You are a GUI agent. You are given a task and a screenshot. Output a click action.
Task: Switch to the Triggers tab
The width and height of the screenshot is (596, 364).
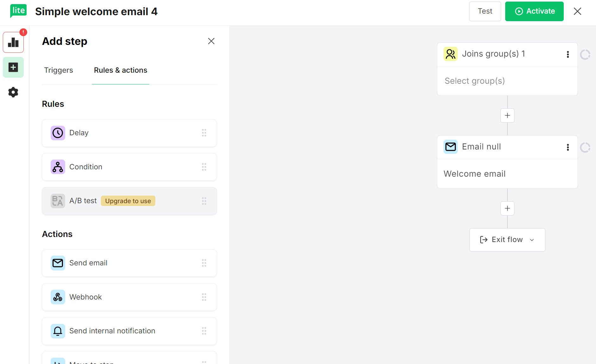(58, 70)
